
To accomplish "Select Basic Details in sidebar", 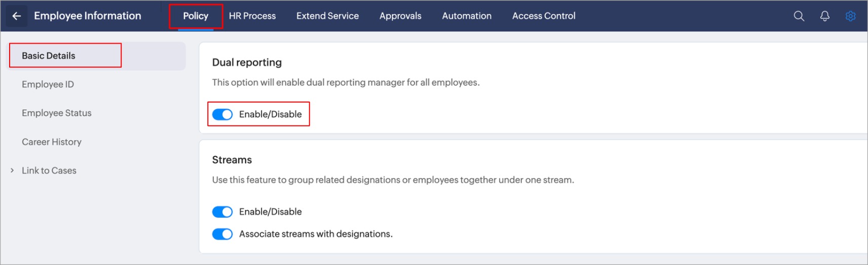I will tap(49, 56).
